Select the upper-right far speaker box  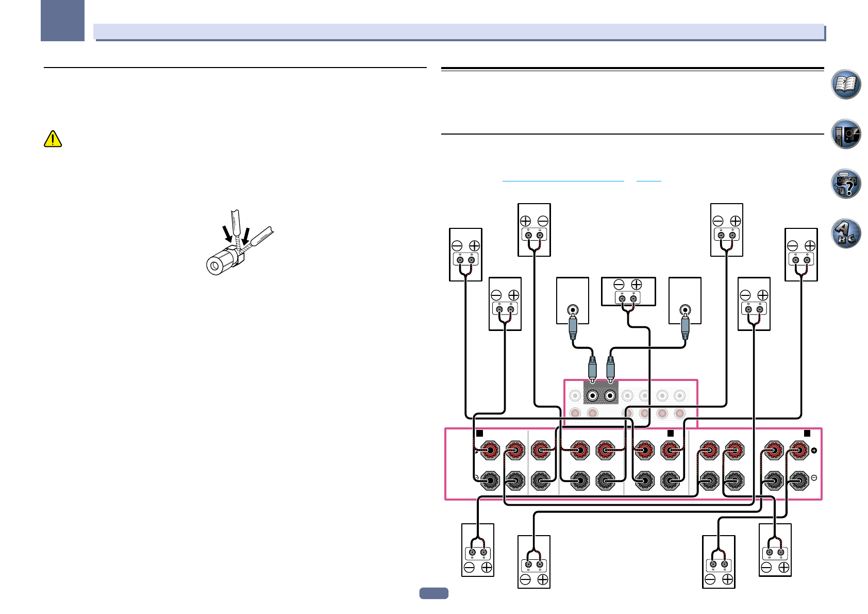coord(800,255)
